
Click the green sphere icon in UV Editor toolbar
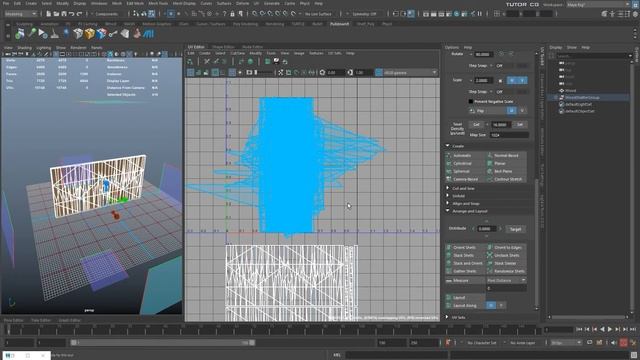pos(250,62)
